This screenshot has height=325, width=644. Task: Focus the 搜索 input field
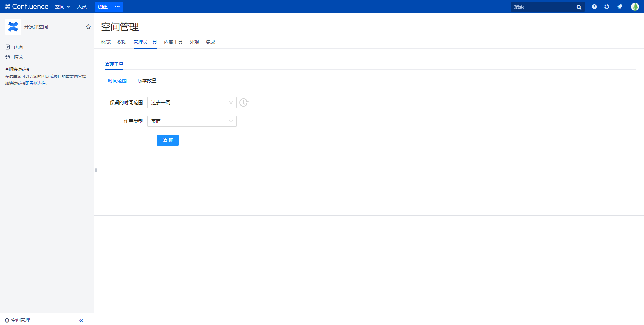(x=543, y=7)
